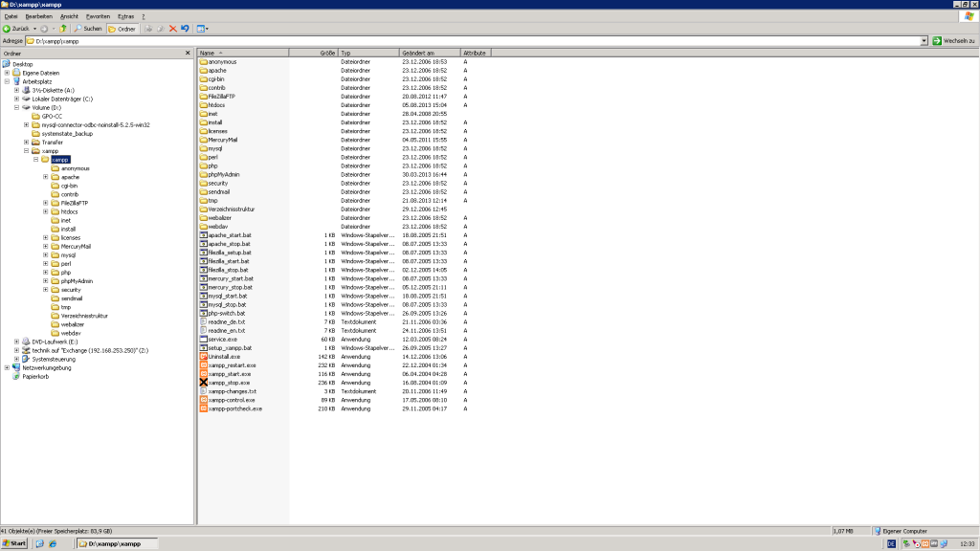Expand DVD-Laufwerk (E:) in the tree
Viewport: 980px width, 551px height.
click(x=17, y=342)
